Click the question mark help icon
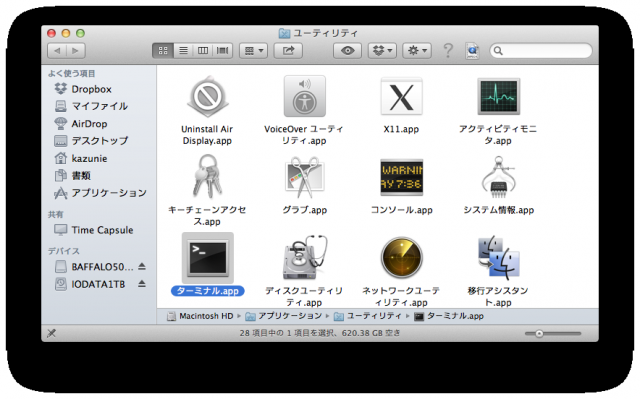640x399 pixels. tap(448, 51)
